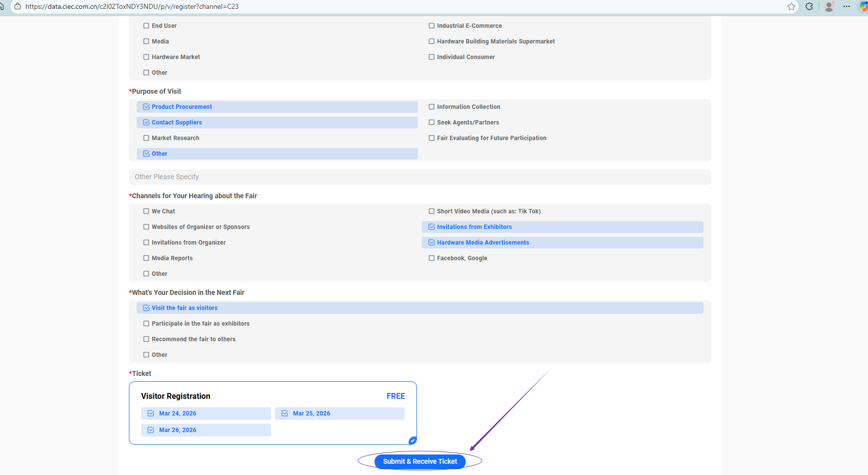Select Recommend the fair to others
The height and width of the screenshot is (475, 868).
(x=146, y=339)
